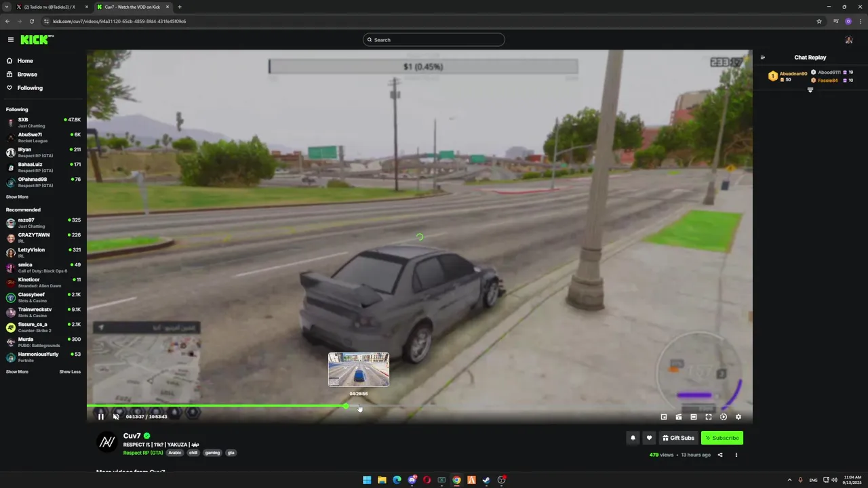This screenshot has width=868, height=488.
Task: Select the gaming tag
Action: pos(212,453)
